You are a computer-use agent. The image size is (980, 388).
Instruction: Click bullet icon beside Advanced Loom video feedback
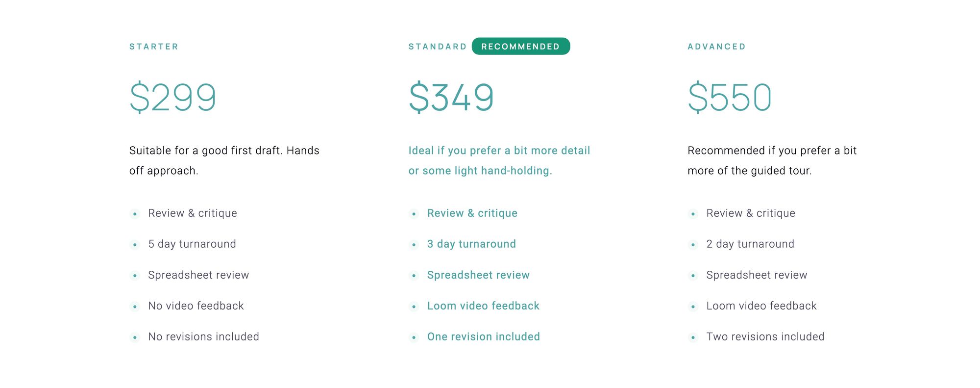[x=693, y=306]
